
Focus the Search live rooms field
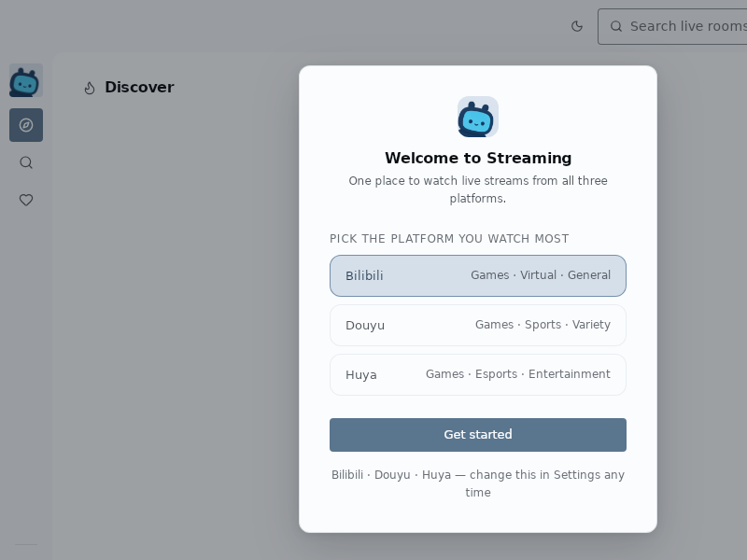672,26
